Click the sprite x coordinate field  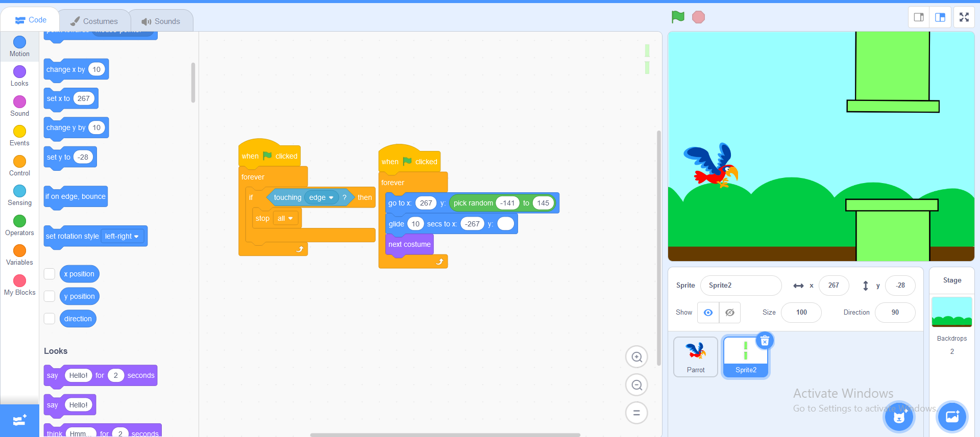834,286
